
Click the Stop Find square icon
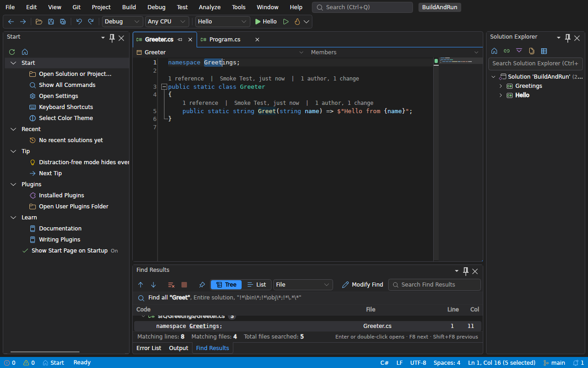184,285
